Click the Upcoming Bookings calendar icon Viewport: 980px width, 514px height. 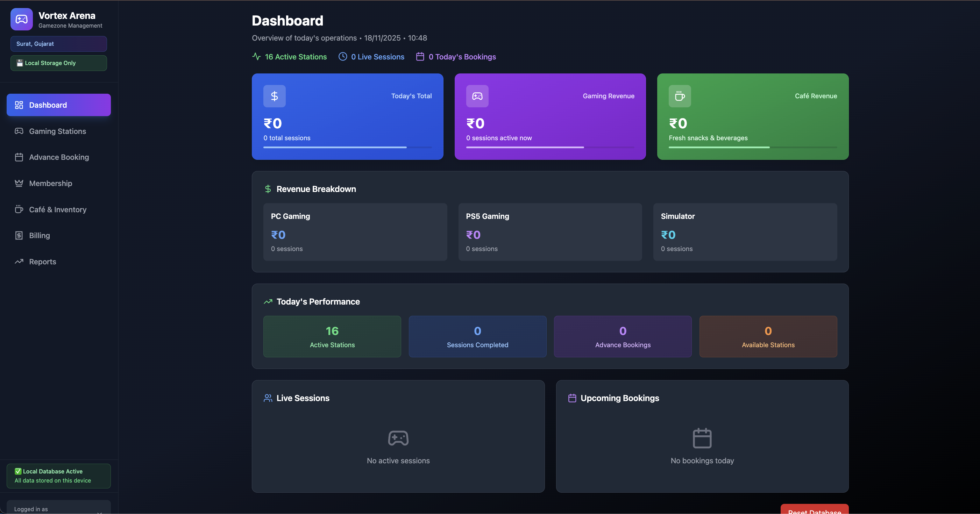point(572,398)
